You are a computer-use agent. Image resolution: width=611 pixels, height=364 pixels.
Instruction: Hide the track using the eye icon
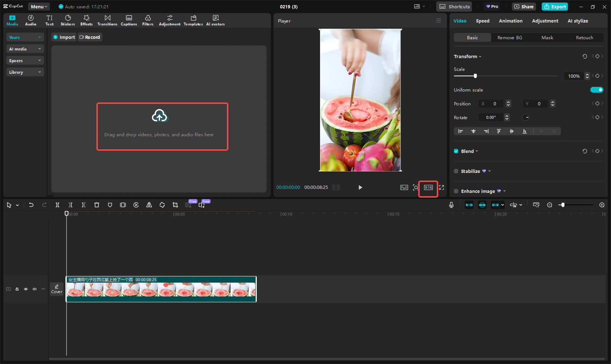tap(26, 289)
